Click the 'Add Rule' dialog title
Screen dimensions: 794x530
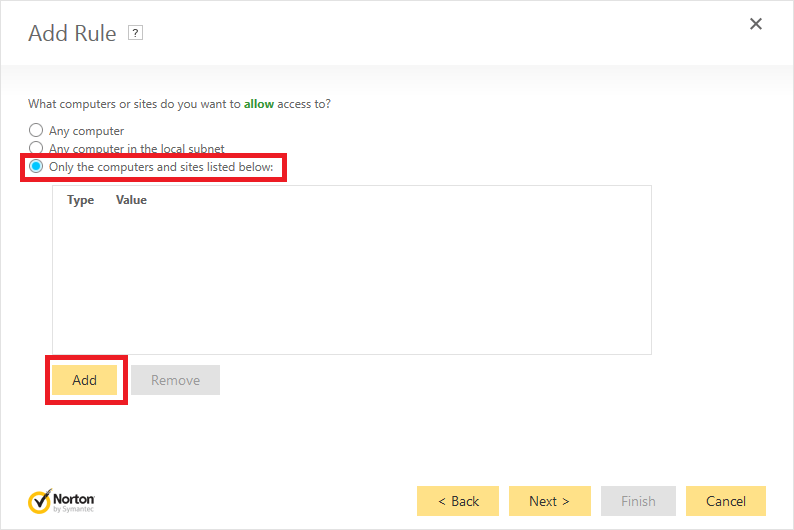[72, 33]
